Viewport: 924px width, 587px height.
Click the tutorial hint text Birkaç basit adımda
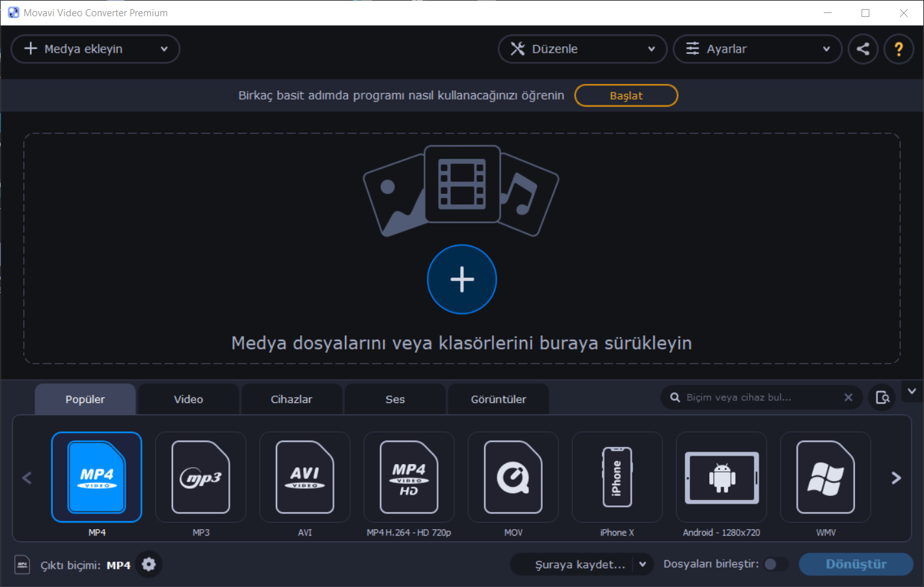(401, 96)
